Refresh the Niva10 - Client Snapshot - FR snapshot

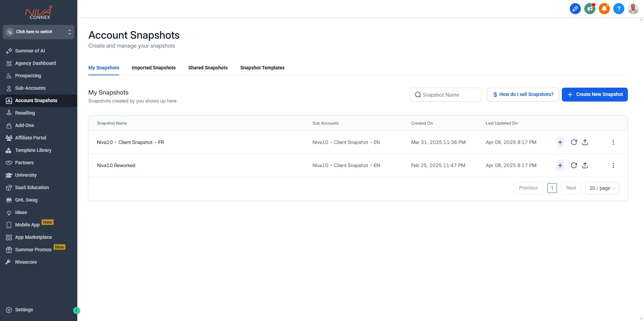point(574,142)
